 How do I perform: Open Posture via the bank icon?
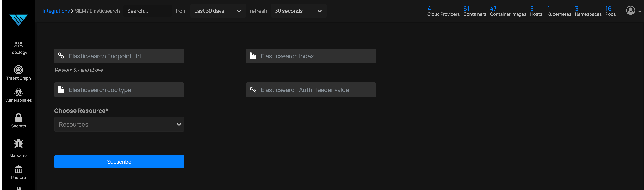pyautogui.click(x=19, y=170)
